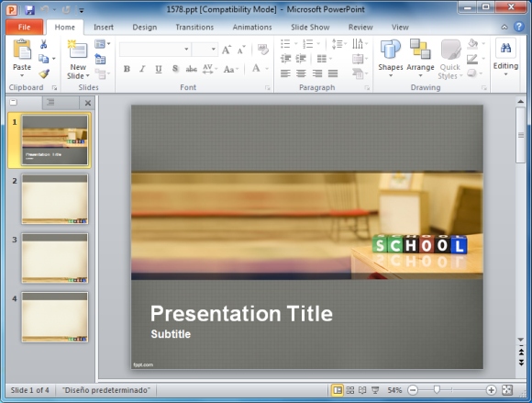Open the Arrange objects menu

(420, 59)
